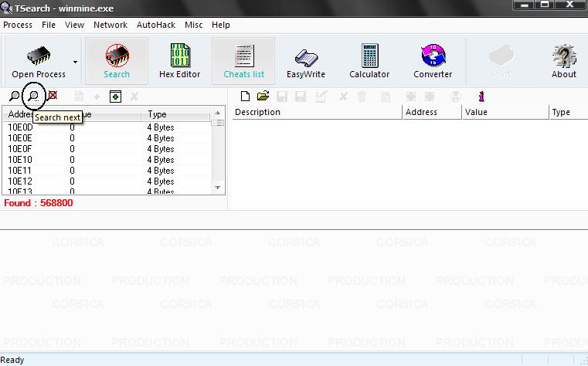
Task: Click the About icon
Action: (563, 62)
